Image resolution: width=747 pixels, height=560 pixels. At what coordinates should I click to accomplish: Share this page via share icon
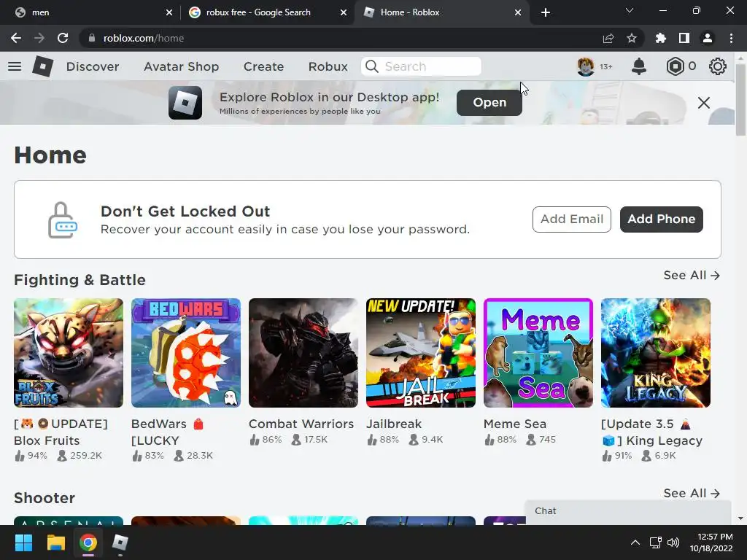(x=608, y=38)
